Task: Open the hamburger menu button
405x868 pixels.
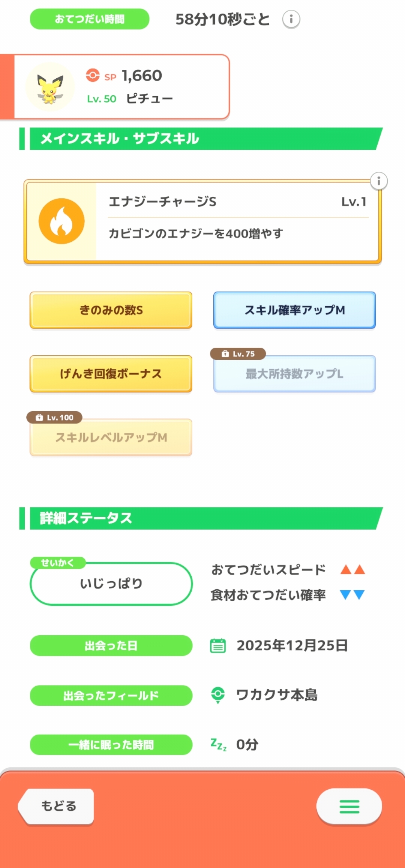Action: (x=349, y=806)
